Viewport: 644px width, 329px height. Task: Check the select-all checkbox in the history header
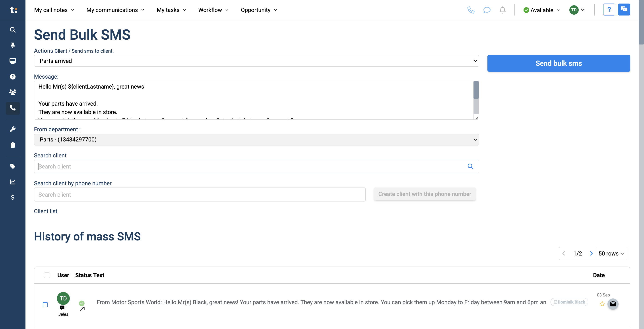47,275
